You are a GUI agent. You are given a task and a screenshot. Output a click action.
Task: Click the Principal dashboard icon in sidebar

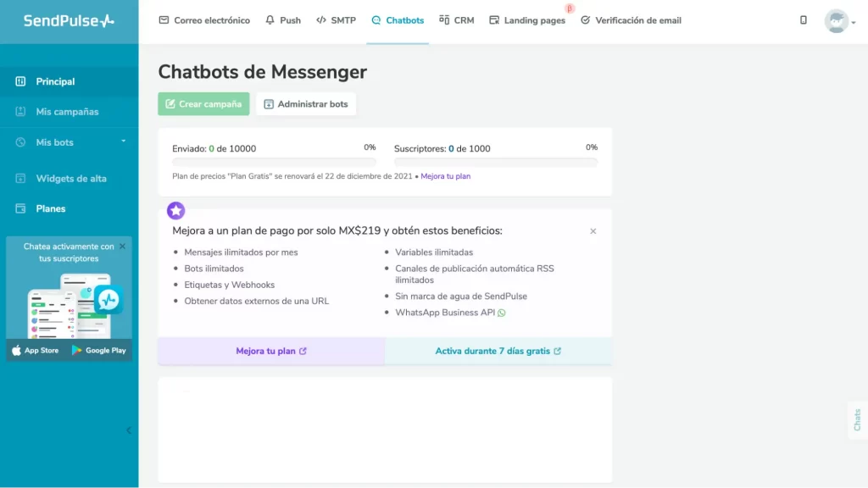pyautogui.click(x=20, y=81)
